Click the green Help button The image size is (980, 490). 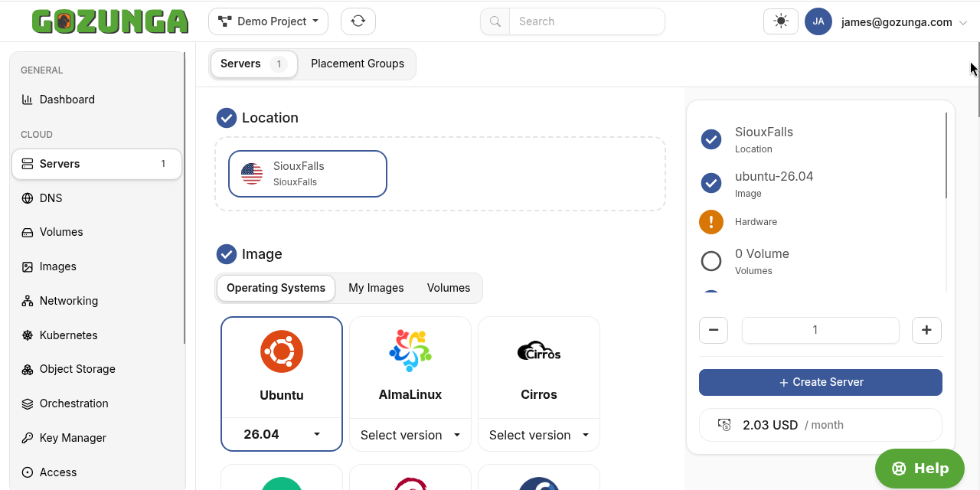click(920, 469)
